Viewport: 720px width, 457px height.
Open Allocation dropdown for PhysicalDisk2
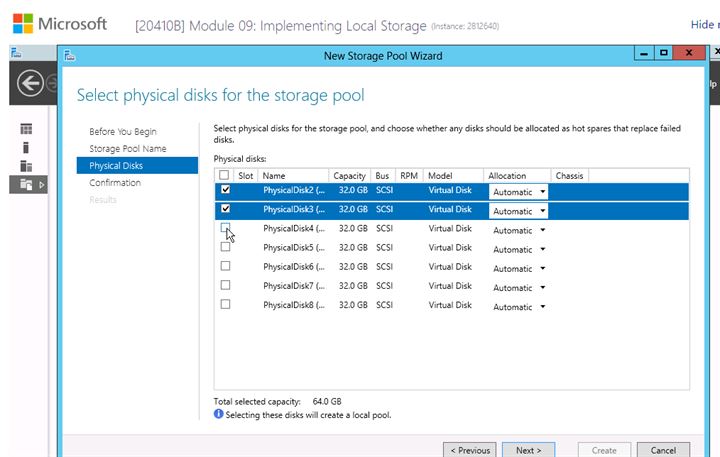(518, 191)
